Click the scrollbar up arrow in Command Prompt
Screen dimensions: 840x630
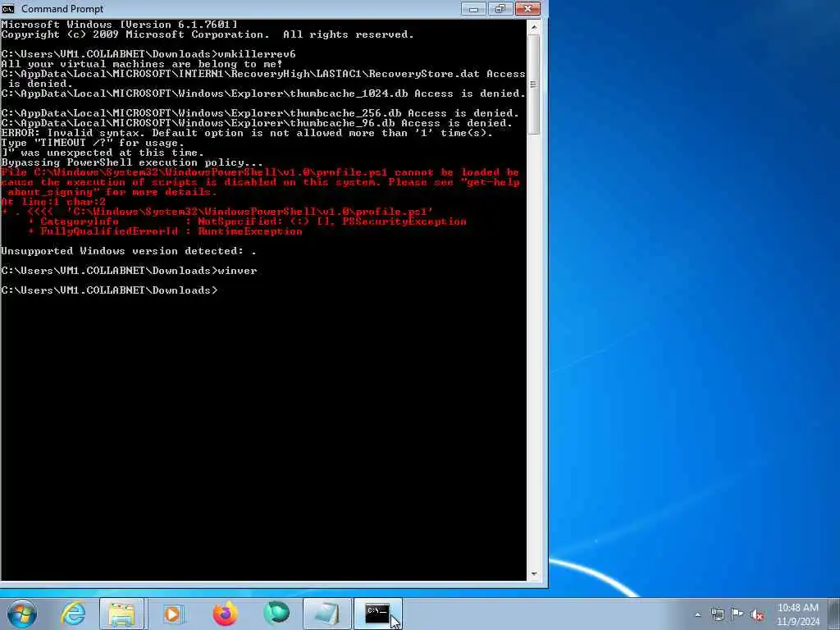pyautogui.click(x=533, y=25)
